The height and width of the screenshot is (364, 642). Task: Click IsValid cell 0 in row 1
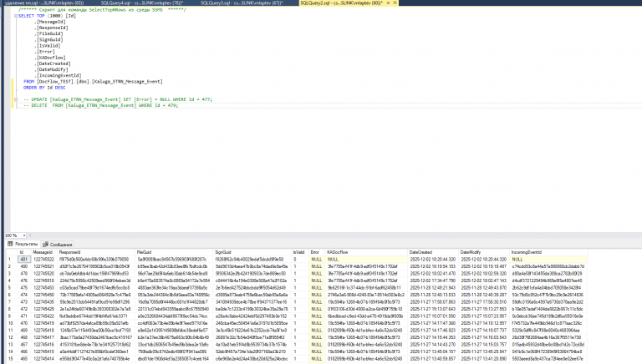(300, 260)
